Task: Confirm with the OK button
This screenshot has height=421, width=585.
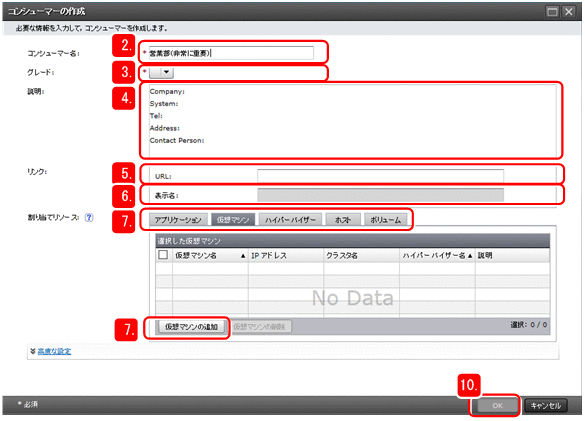Action: (497, 405)
